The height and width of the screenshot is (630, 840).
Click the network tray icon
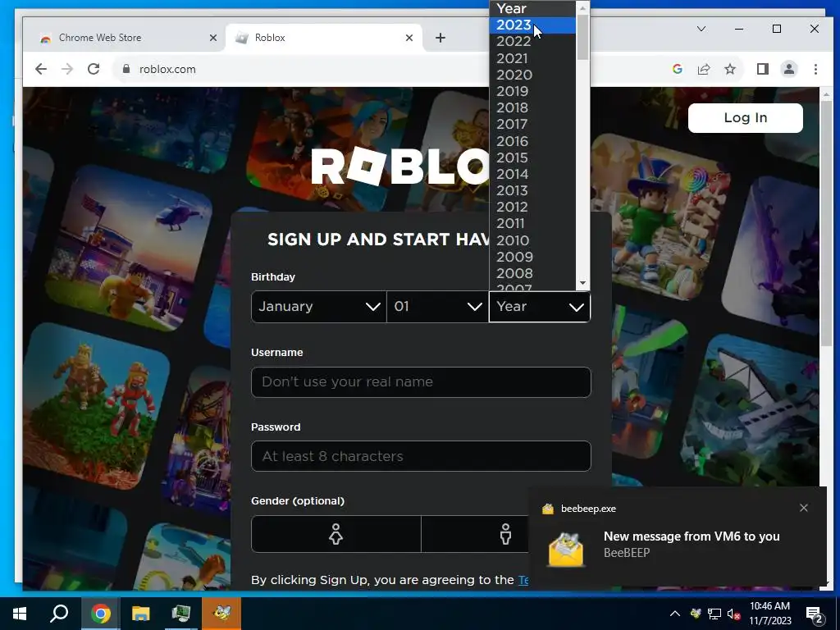714,614
